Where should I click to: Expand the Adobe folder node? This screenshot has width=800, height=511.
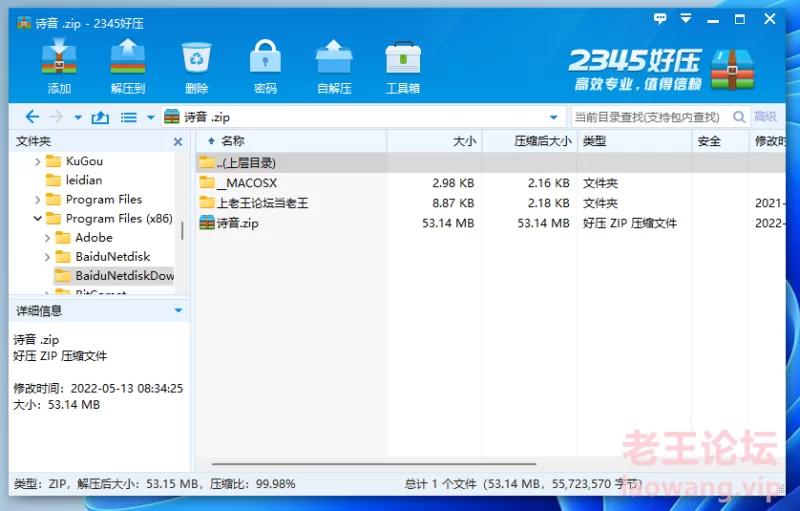47,238
